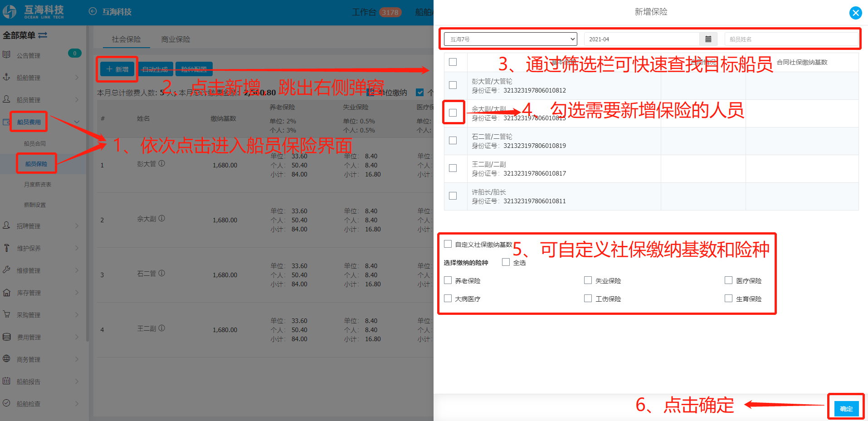Expand the 船舶管理 menu chevron
Viewport: 868px width, 421px height.
(x=77, y=77)
